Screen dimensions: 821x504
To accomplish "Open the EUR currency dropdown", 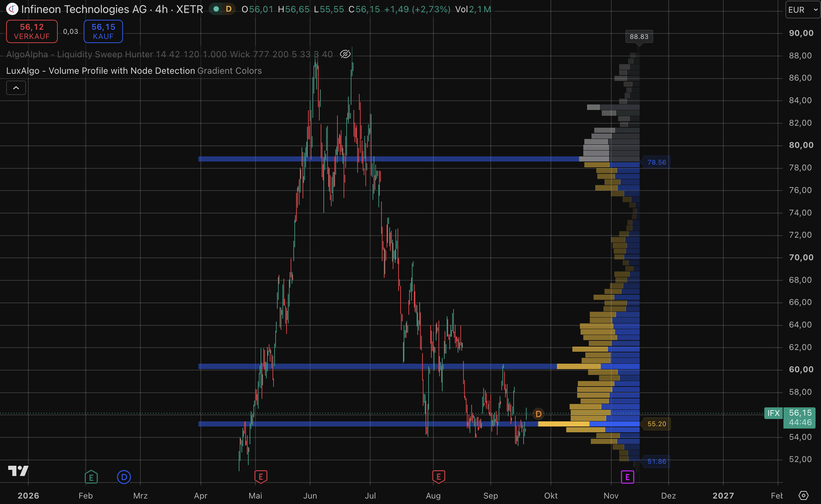I will click(803, 10).
